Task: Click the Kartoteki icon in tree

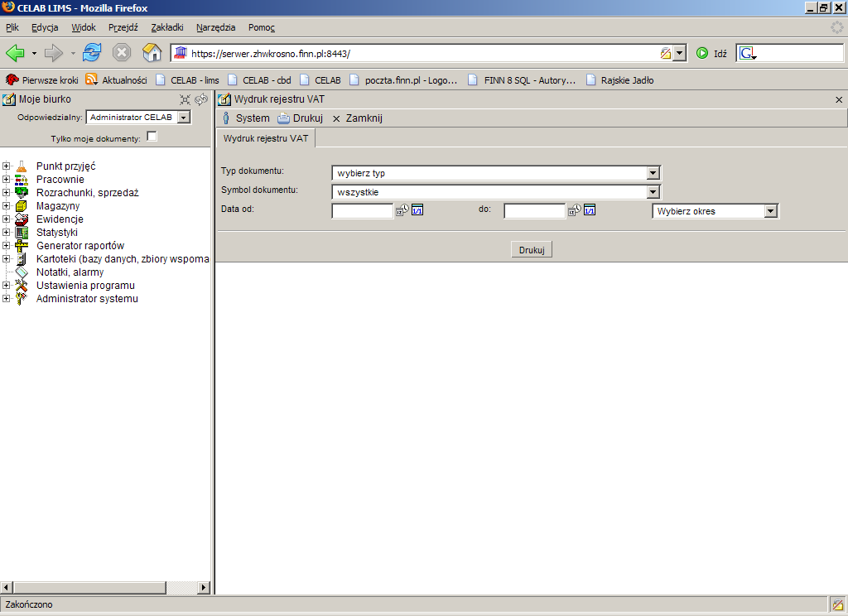Action: click(x=21, y=258)
